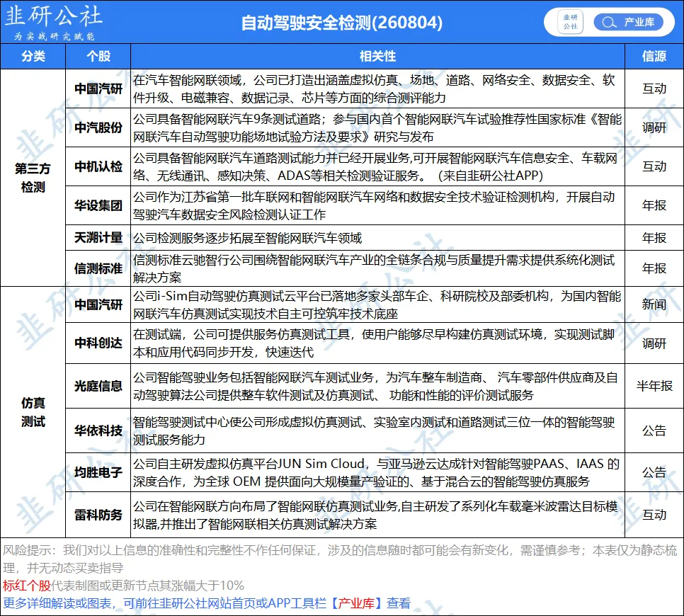Click description starting 公司智能驾驶业务包括
The height and width of the screenshot is (616, 684).
click(x=378, y=386)
